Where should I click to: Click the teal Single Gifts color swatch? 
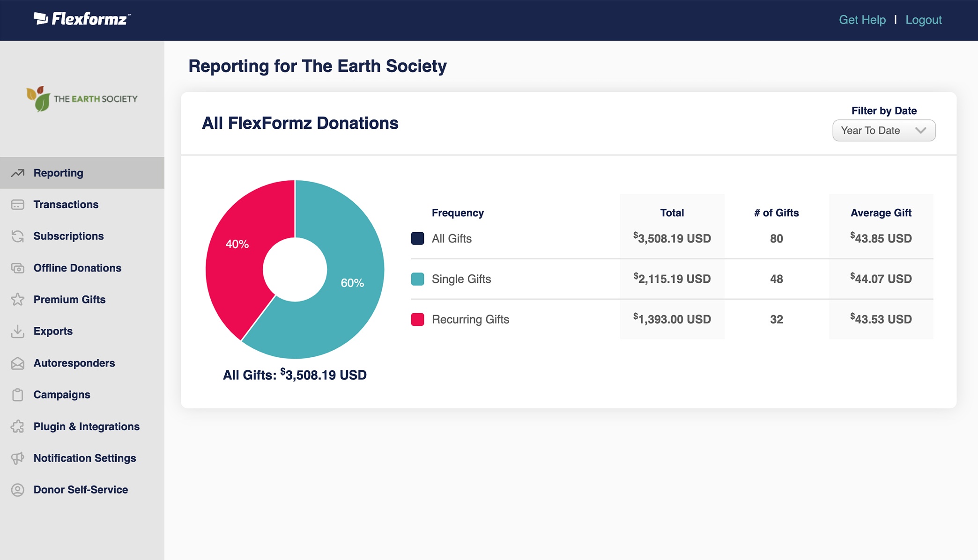click(417, 279)
